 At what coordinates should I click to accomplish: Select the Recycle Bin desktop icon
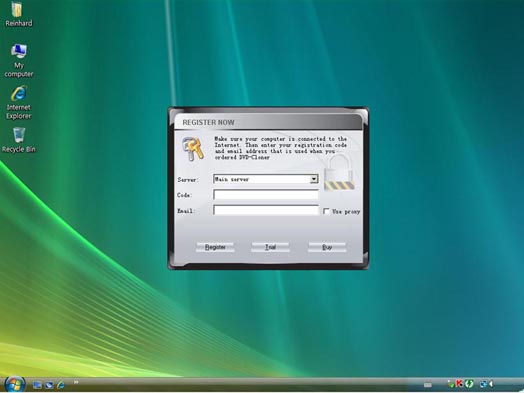(x=19, y=140)
